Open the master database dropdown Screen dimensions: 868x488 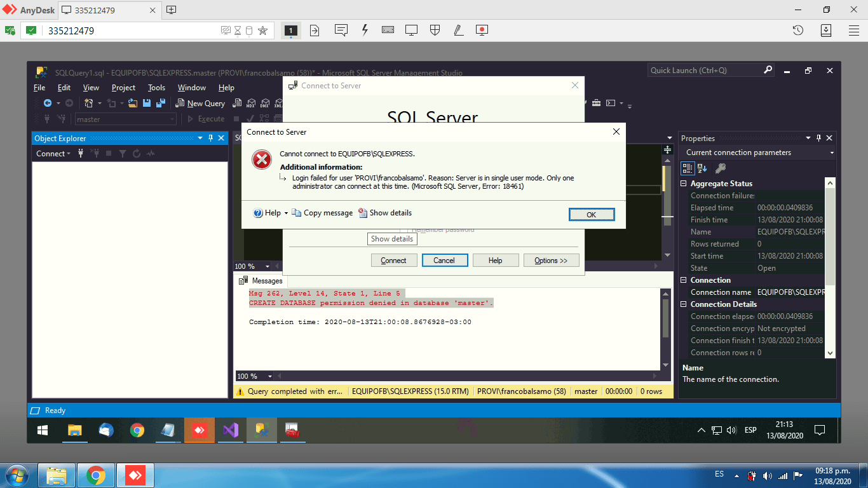[x=172, y=119]
